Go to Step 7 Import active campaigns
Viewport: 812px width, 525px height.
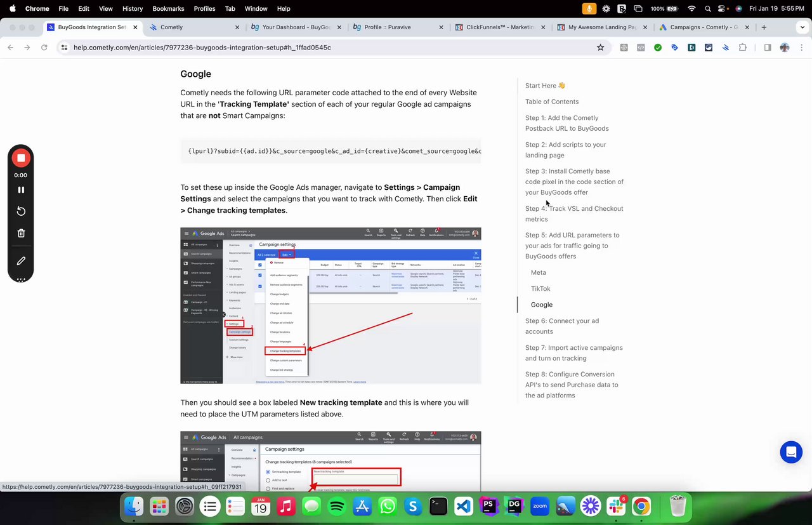(x=574, y=353)
